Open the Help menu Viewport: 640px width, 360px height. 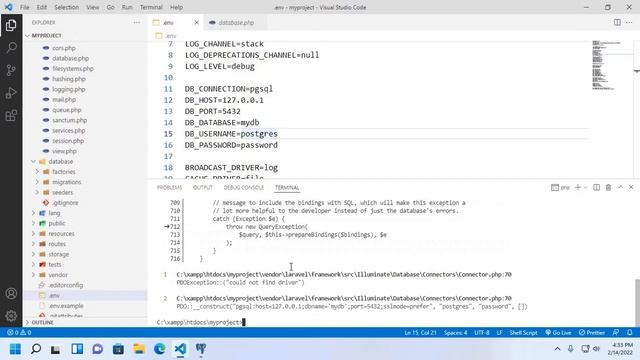[176, 7]
